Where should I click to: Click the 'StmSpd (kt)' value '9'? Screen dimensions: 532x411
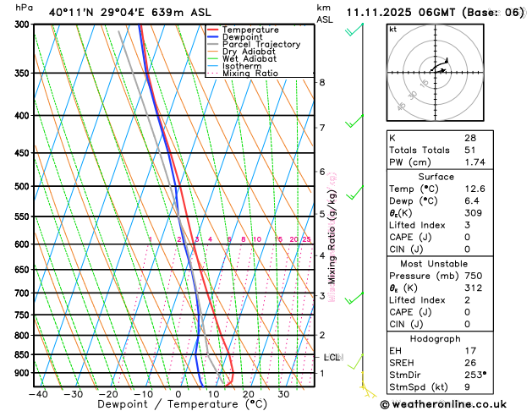click(x=467, y=387)
